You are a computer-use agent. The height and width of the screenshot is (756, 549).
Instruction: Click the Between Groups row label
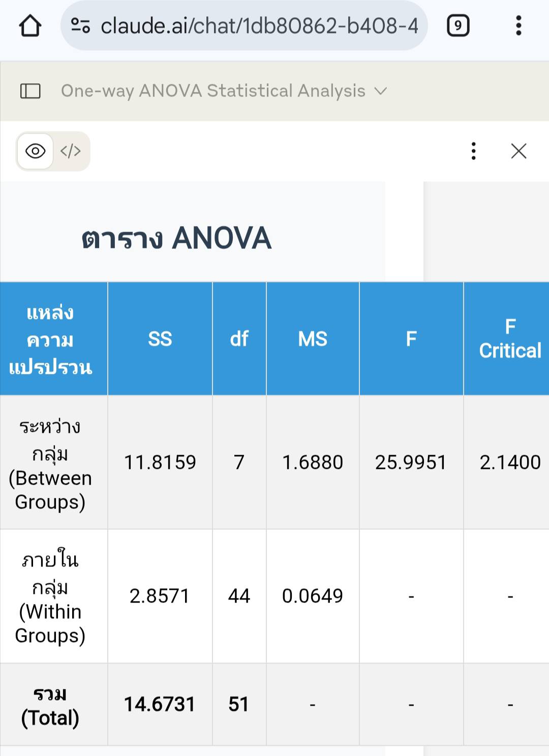(x=50, y=463)
